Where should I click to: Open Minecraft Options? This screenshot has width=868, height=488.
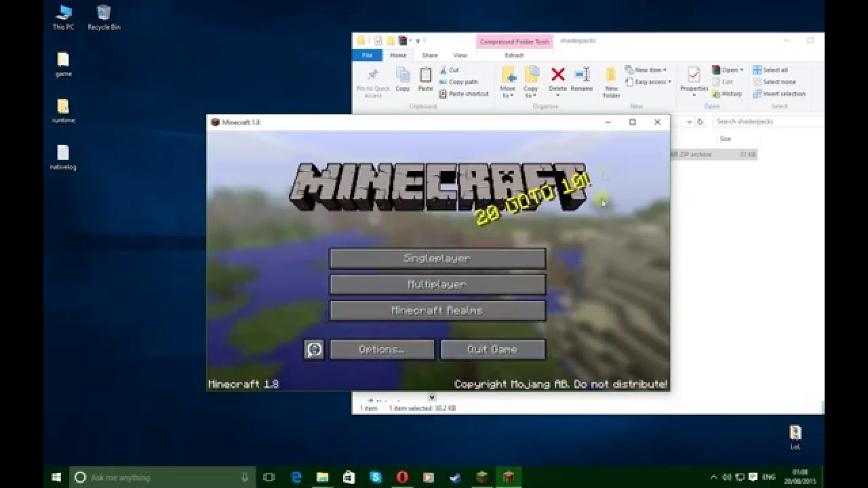pos(382,350)
